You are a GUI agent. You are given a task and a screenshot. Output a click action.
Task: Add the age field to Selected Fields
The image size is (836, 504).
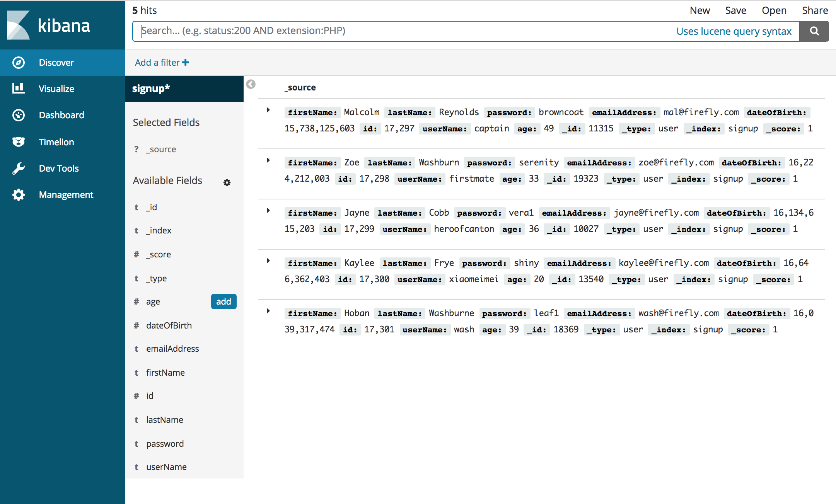click(223, 301)
